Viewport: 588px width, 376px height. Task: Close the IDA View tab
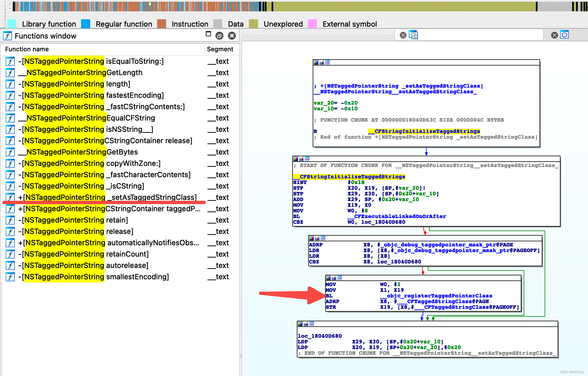click(x=403, y=35)
